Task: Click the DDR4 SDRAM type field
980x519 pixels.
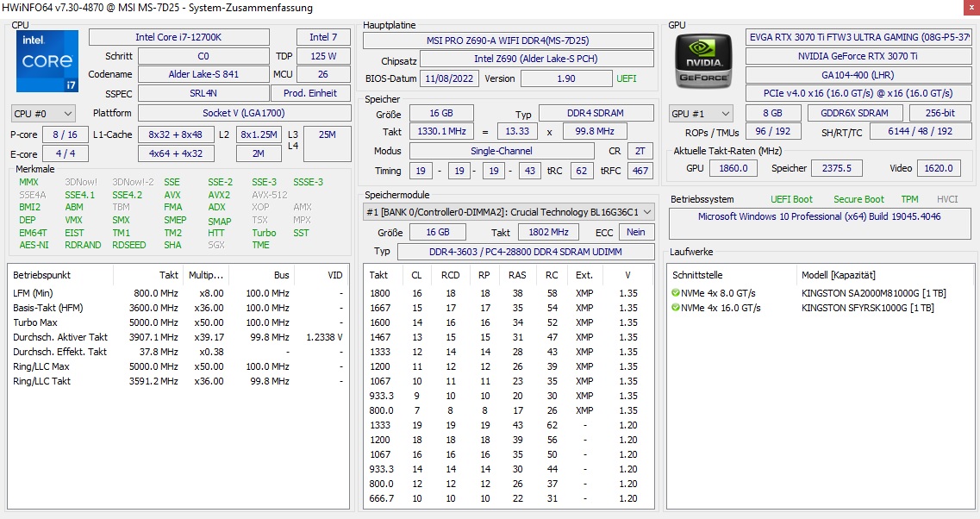Action: tap(596, 113)
